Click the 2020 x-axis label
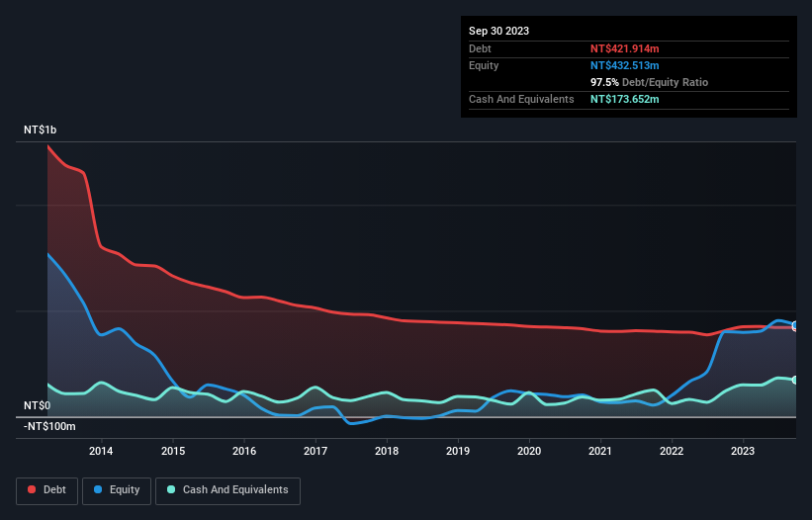812x520 pixels. 529,451
